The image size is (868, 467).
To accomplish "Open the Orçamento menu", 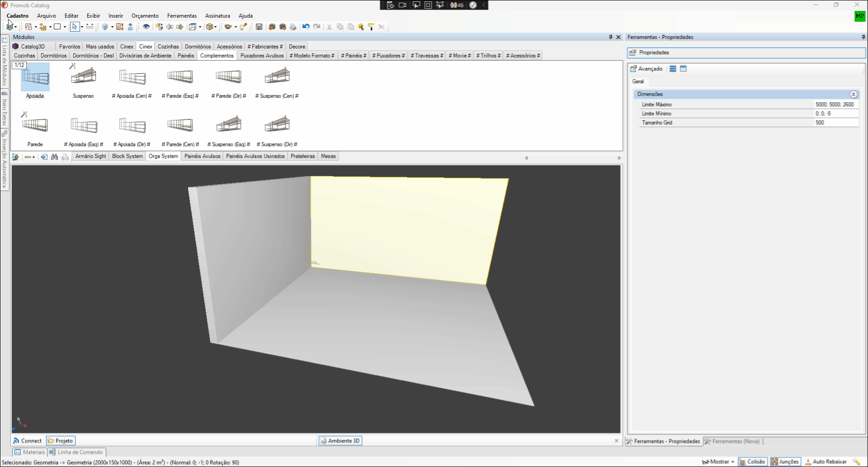I will [x=145, y=16].
